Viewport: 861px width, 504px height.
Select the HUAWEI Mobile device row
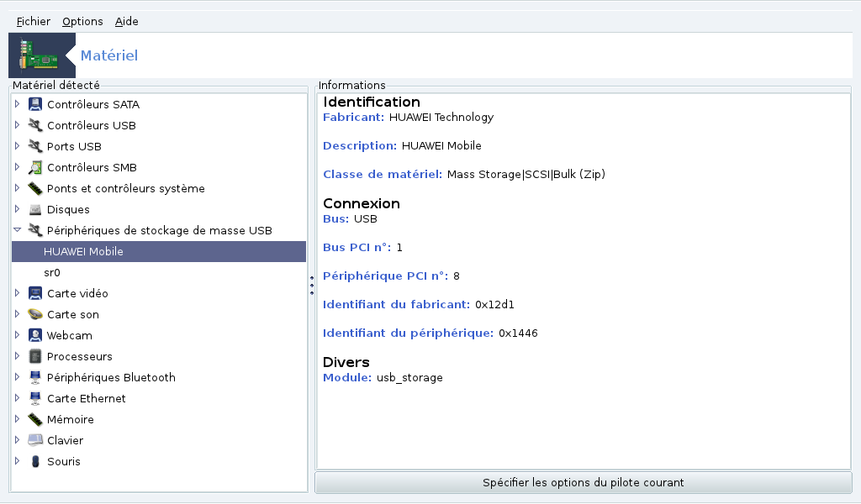[159, 252]
